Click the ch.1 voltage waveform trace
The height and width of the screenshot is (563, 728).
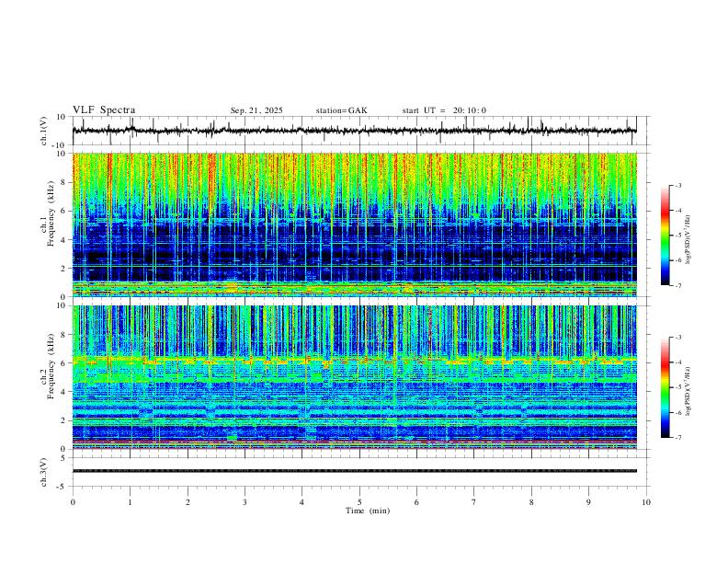tap(354, 130)
